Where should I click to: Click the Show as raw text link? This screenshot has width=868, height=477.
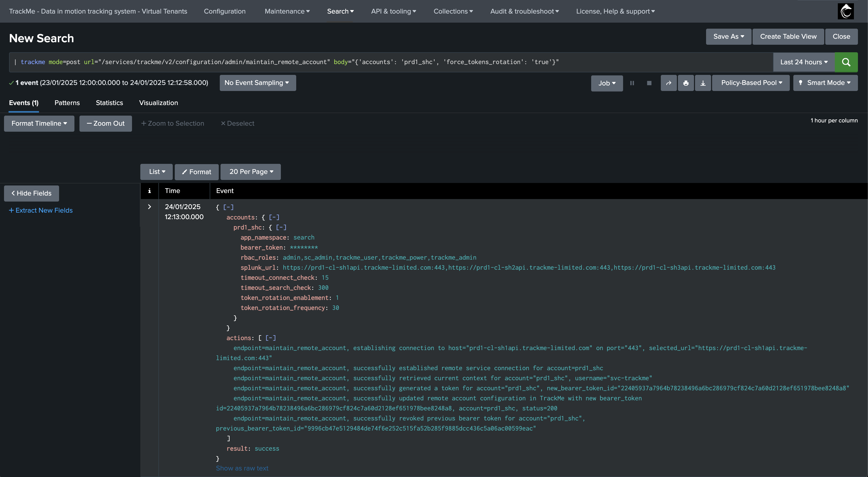(242, 468)
